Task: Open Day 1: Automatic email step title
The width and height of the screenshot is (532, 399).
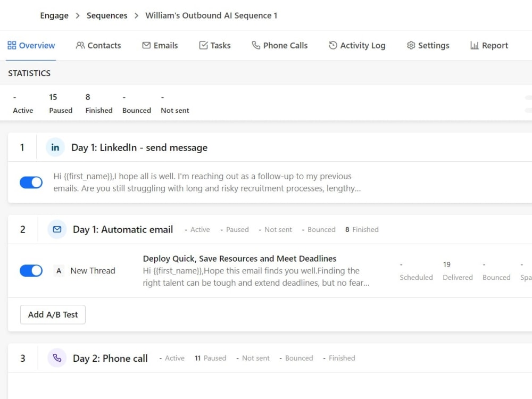Action: click(x=123, y=230)
